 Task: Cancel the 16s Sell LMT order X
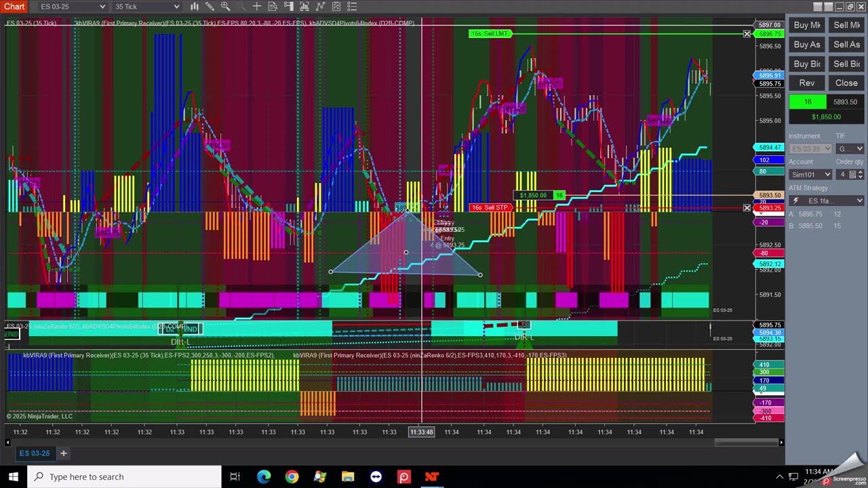point(747,33)
